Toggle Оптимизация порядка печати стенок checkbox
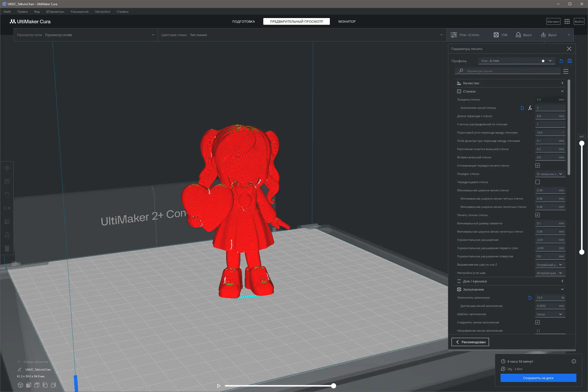The image size is (588, 392). 538,166
